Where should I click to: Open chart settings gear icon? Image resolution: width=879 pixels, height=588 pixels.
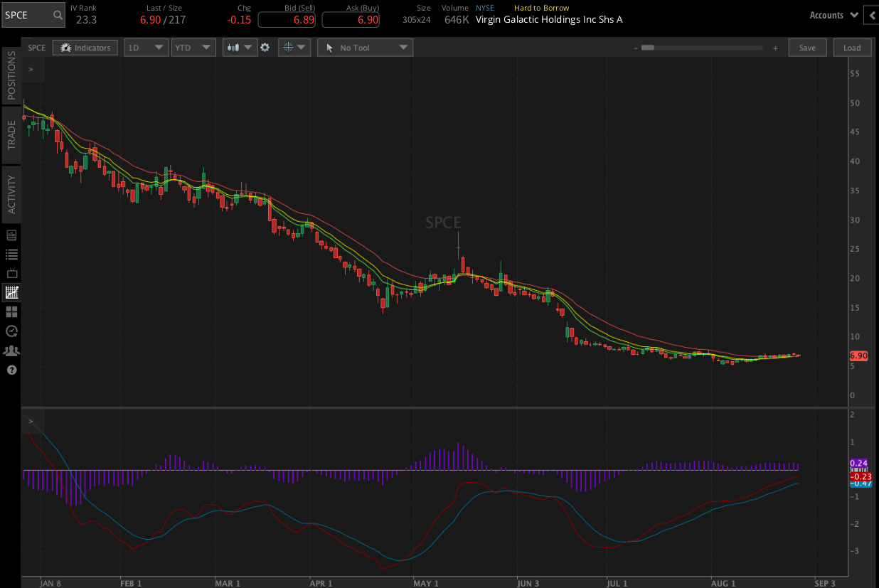pyautogui.click(x=265, y=48)
